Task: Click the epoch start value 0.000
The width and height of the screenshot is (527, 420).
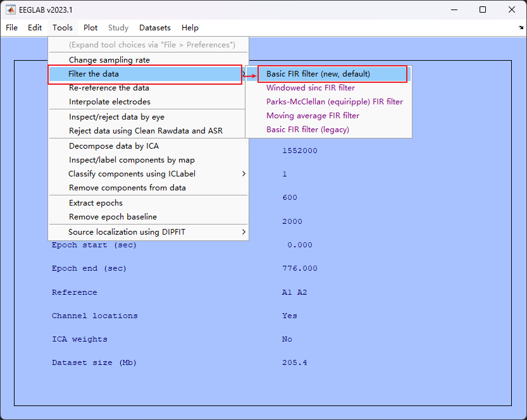Action: pos(300,245)
